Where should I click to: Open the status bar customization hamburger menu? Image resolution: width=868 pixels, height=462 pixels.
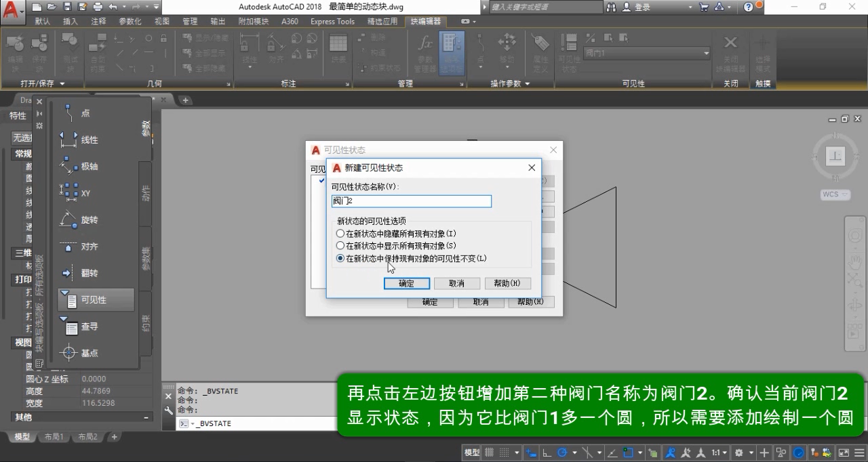pos(859,453)
